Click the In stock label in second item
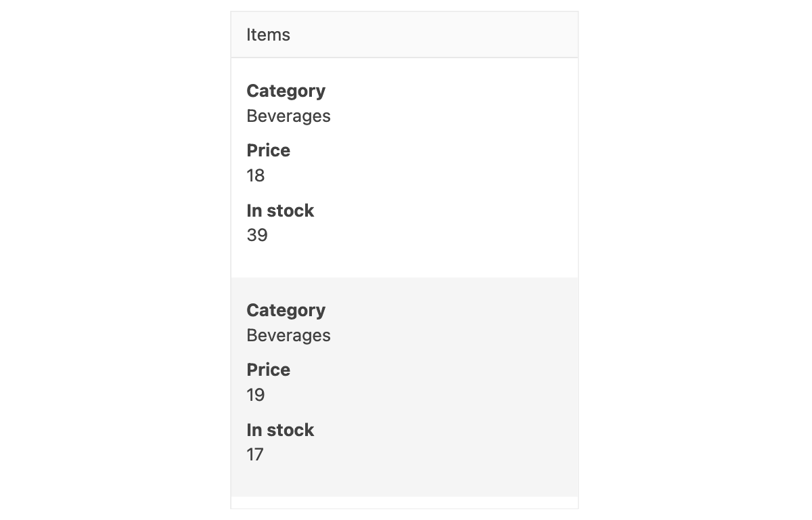Screen dimensions: 812x520 [280, 430]
